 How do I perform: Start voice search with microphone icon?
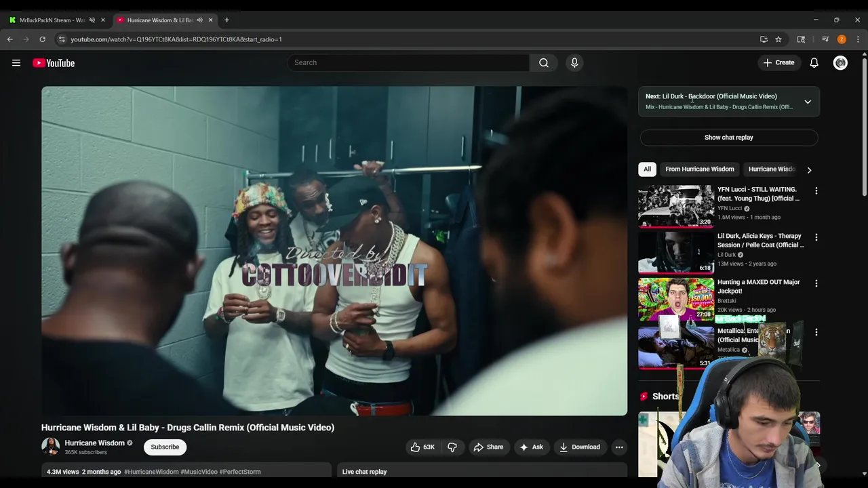click(x=574, y=63)
